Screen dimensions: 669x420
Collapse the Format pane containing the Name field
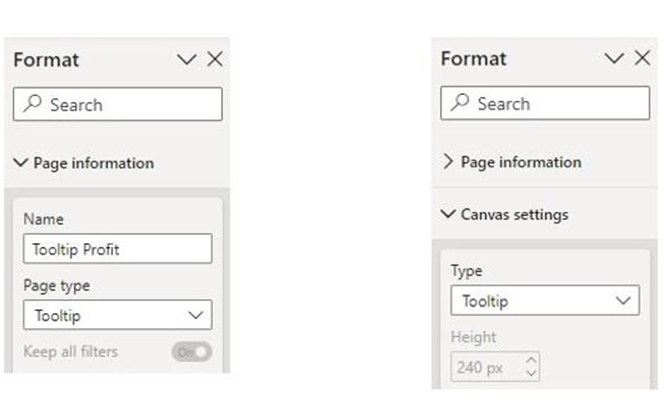[187, 60]
